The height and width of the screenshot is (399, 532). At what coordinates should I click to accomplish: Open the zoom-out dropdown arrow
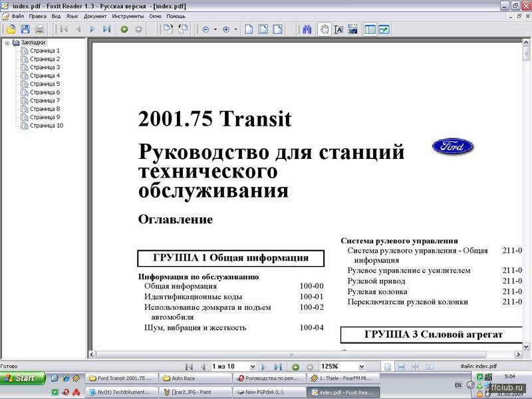point(215,29)
